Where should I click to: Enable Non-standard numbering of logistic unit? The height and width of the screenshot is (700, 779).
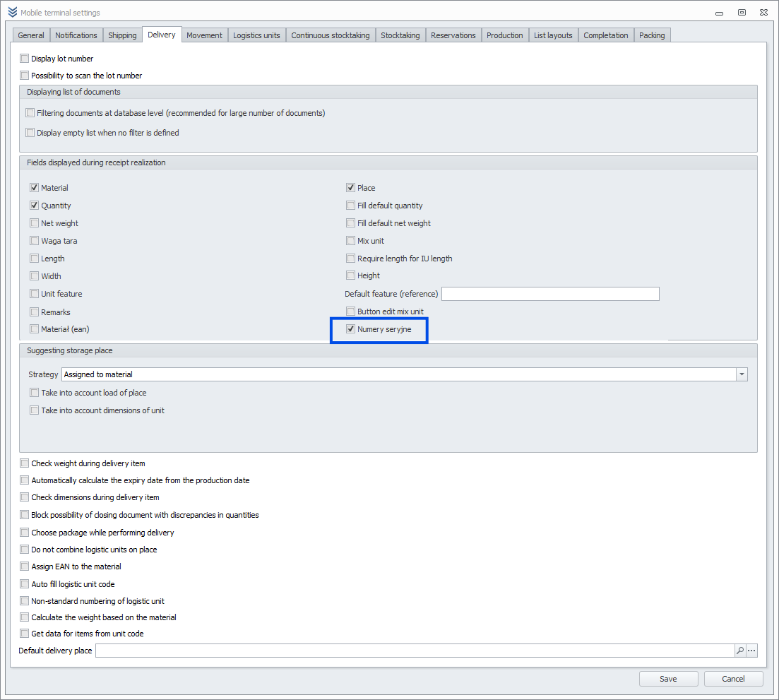click(24, 600)
